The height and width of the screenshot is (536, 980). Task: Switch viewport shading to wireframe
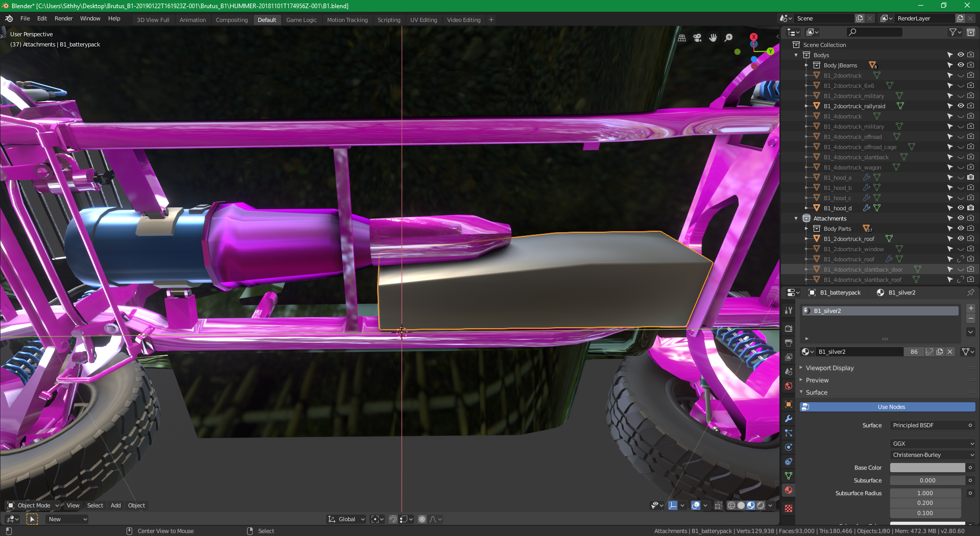coord(731,505)
